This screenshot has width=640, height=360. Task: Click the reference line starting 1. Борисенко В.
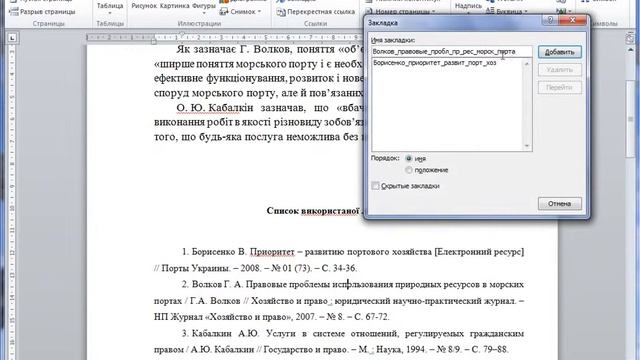point(353,252)
